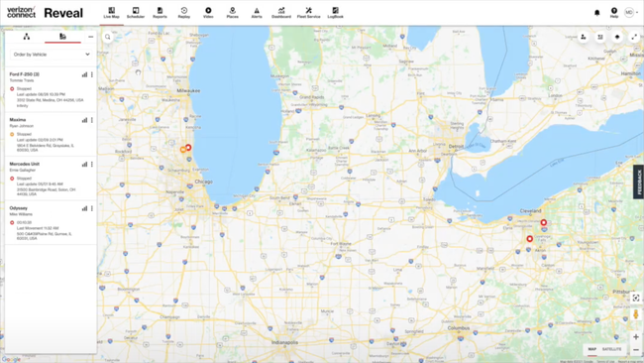
Task: Zoom out the map with minus button
Action: point(636,349)
